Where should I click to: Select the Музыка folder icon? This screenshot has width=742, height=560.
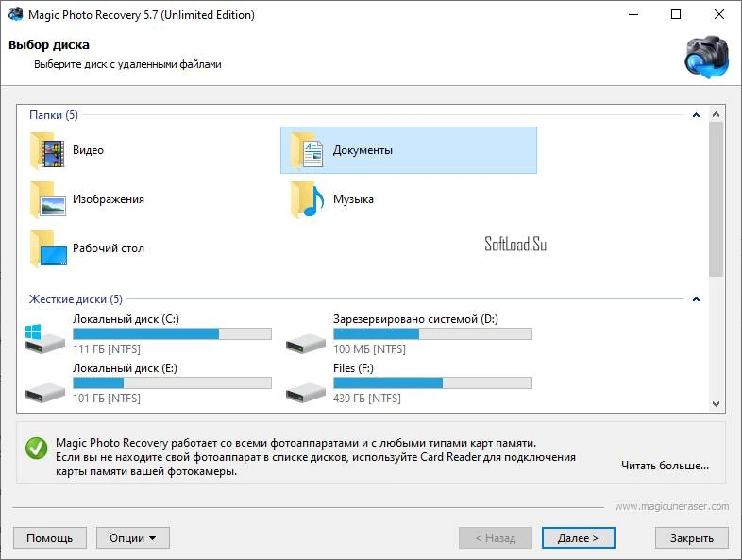307,199
